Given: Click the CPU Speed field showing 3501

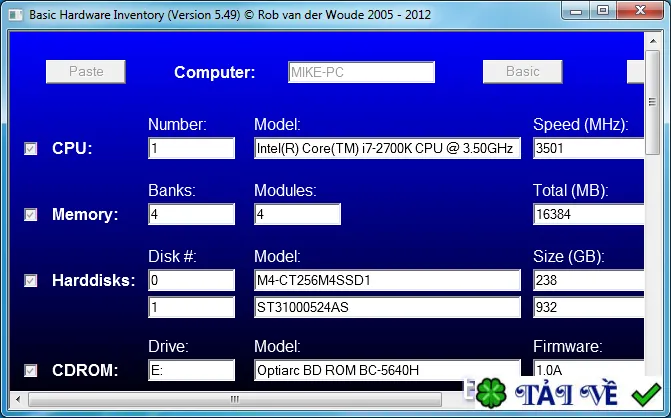Looking at the screenshot, I should click(x=588, y=148).
